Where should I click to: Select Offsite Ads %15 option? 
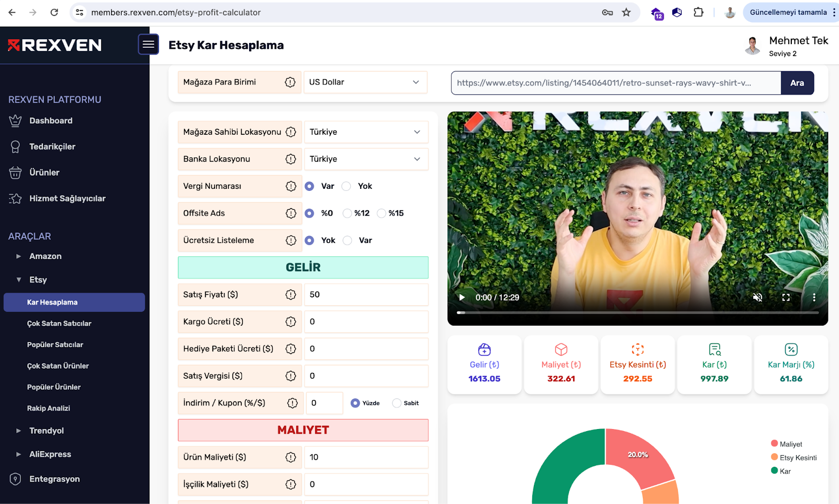(x=381, y=213)
